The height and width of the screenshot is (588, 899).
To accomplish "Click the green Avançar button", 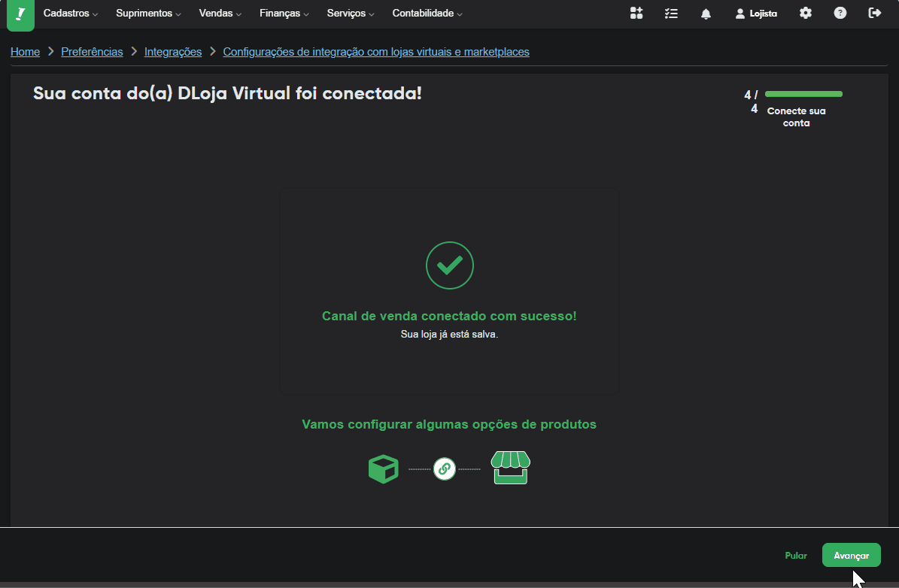I will coord(852,556).
